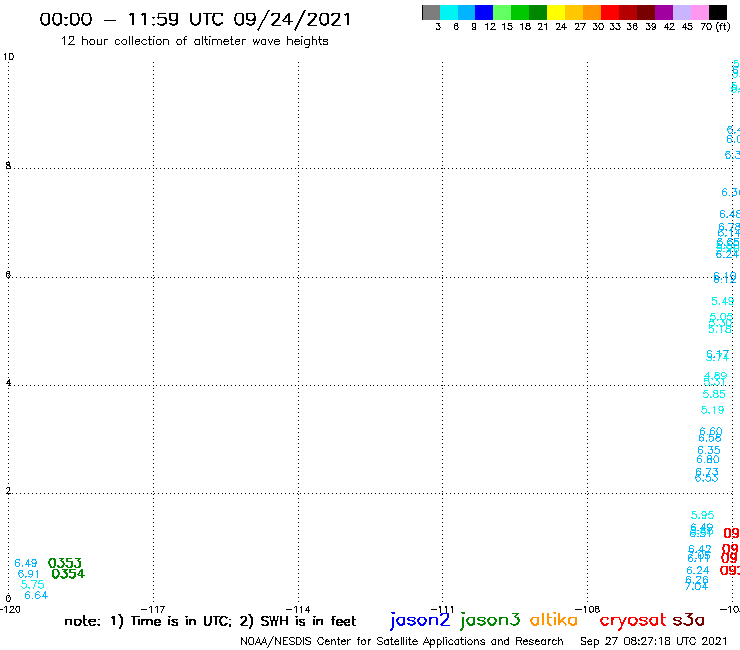Click the pink swatch in the color scale
This screenshot has height=650, width=740.
(x=699, y=12)
